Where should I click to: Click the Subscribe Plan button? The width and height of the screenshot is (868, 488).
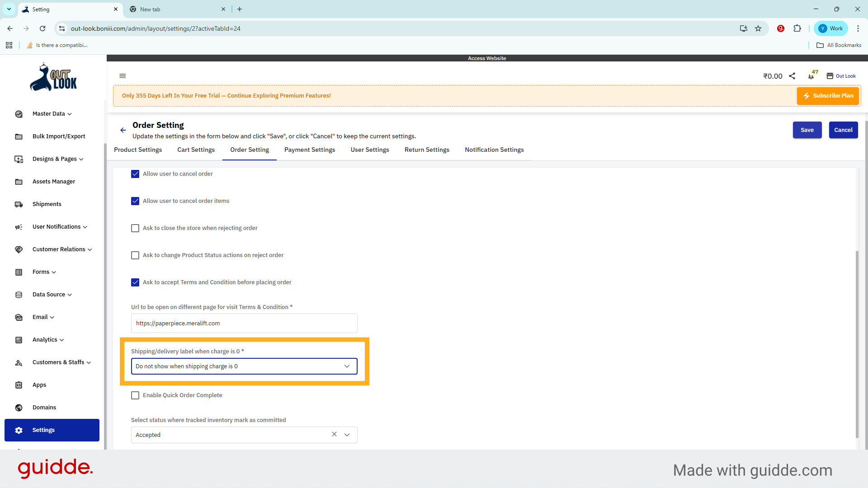(828, 95)
